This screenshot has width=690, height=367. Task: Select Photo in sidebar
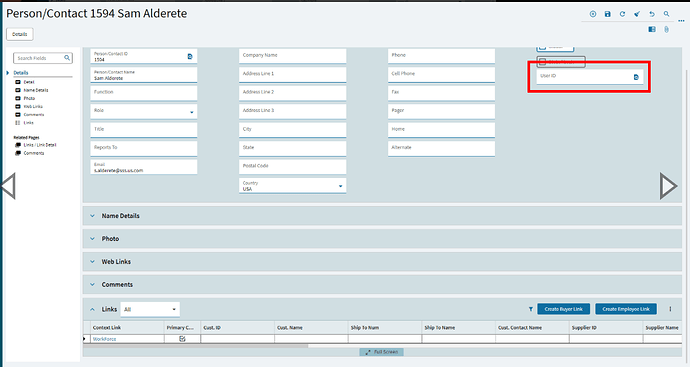tap(29, 98)
